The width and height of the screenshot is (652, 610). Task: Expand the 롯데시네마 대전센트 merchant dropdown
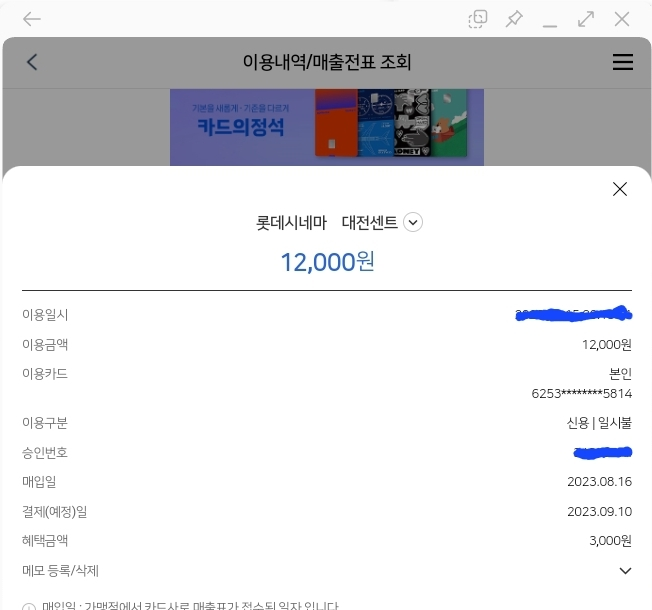pos(413,222)
